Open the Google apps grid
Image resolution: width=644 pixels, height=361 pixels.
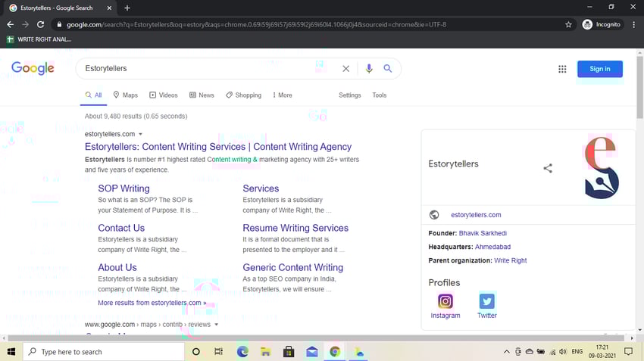pyautogui.click(x=562, y=69)
